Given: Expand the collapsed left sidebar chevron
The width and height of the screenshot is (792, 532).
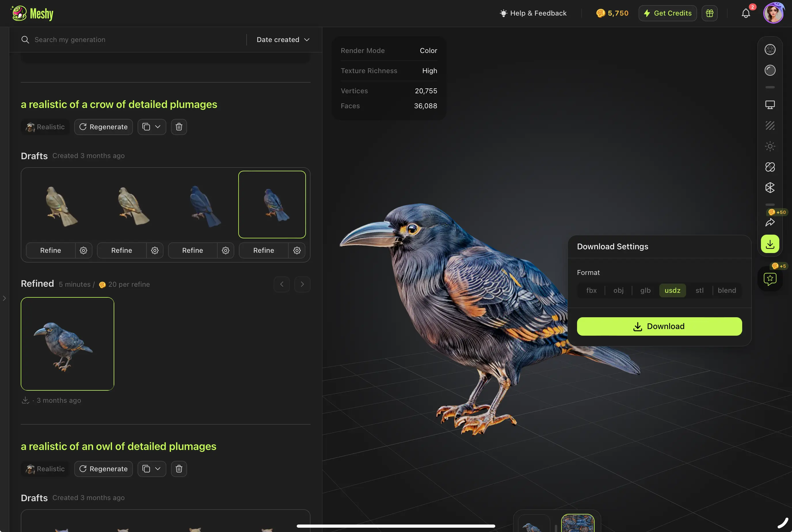Looking at the screenshot, I should tap(4, 298).
